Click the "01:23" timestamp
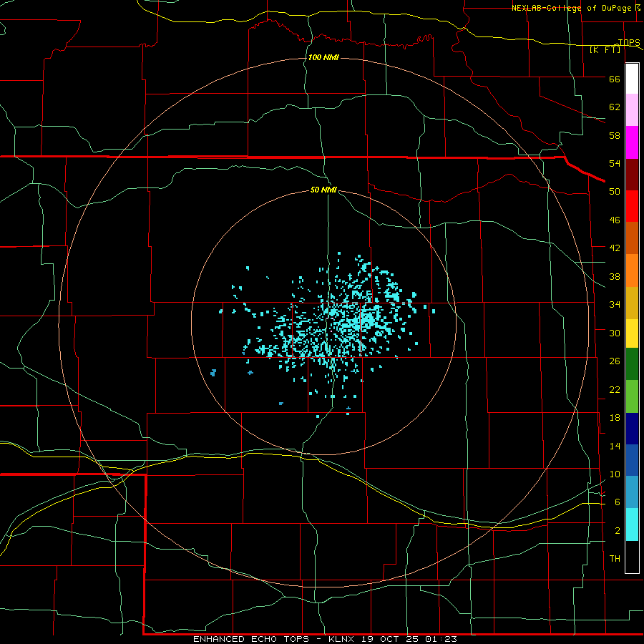 [x=441, y=639]
